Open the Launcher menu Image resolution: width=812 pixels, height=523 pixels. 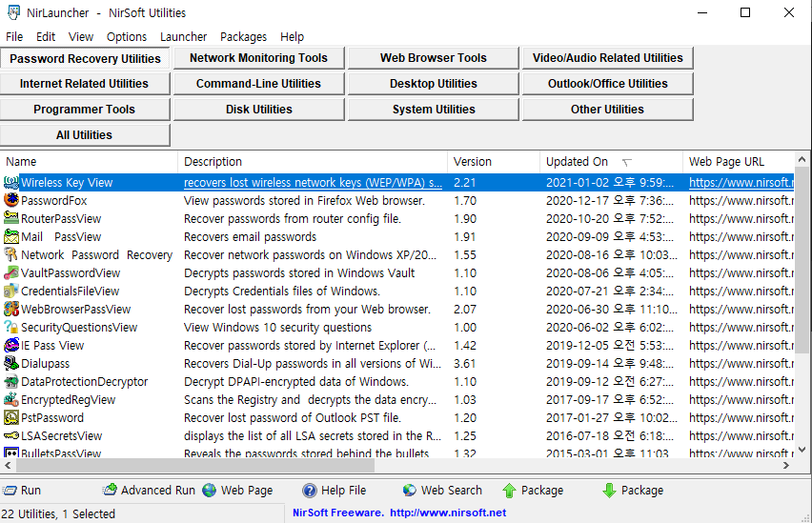pyautogui.click(x=183, y=37)
